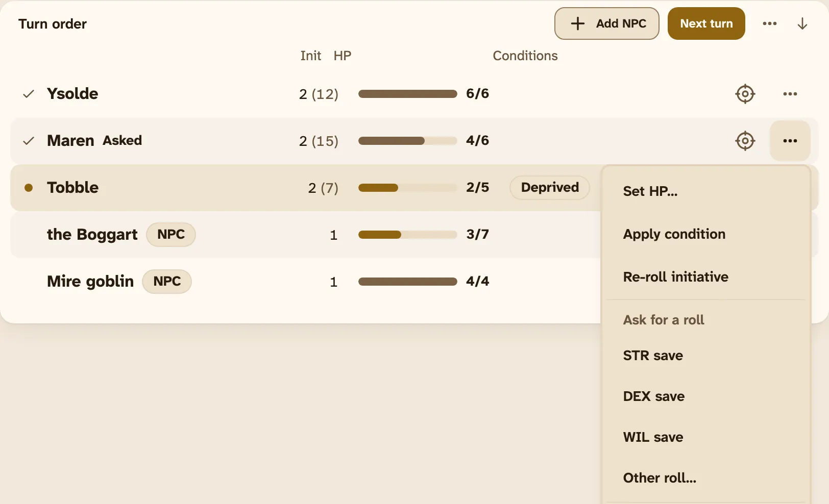The width and height of the screenshot is (829, 504).
Task: Select the Mire goblin name
Action: pyautogui.click(x=90, y=282)
